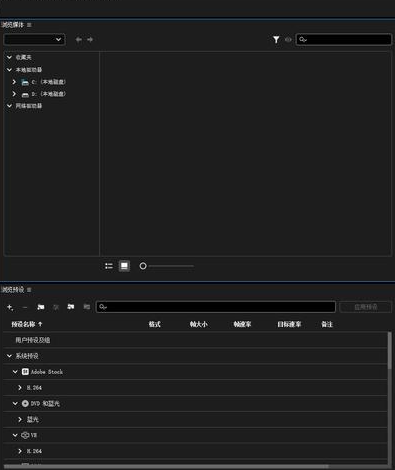This screenshot has width=395, height=470.
Task: Click the thumbnail zoom slider track
Action: [x=171, y=266]
